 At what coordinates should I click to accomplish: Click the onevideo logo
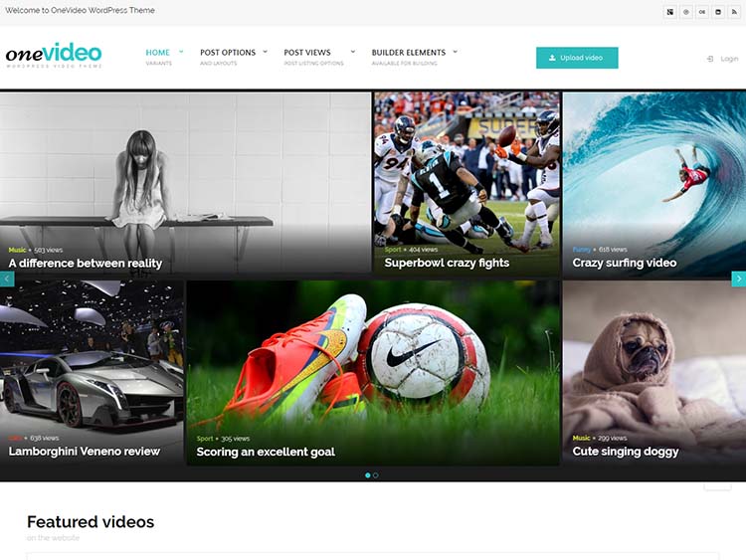pos(54,55)
